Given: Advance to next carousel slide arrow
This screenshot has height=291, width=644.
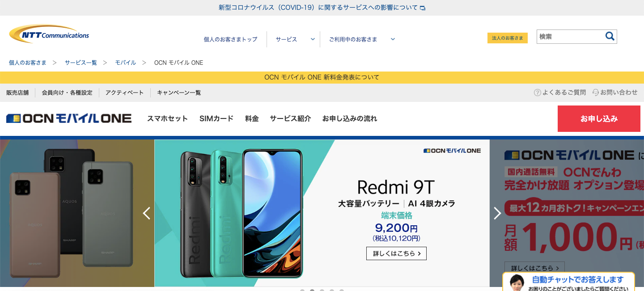Looking at the screenshot, I should click(497, 213).
